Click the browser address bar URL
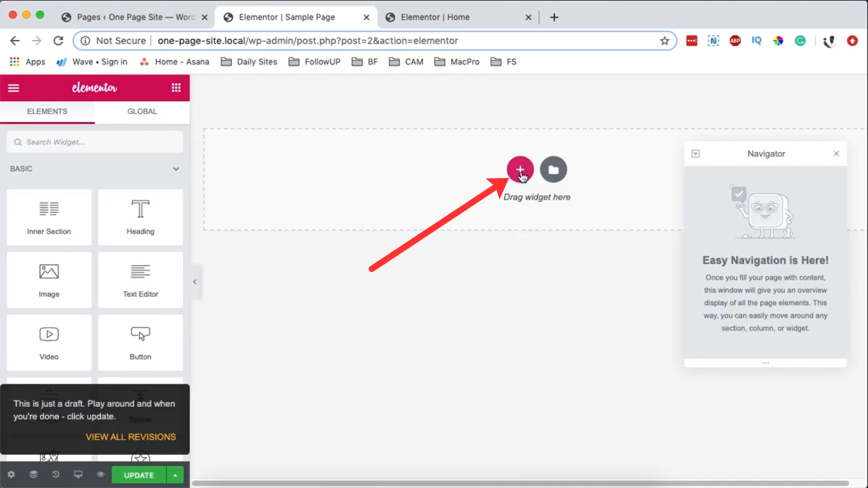Screen dimensions: 868x488 point(308,41)
